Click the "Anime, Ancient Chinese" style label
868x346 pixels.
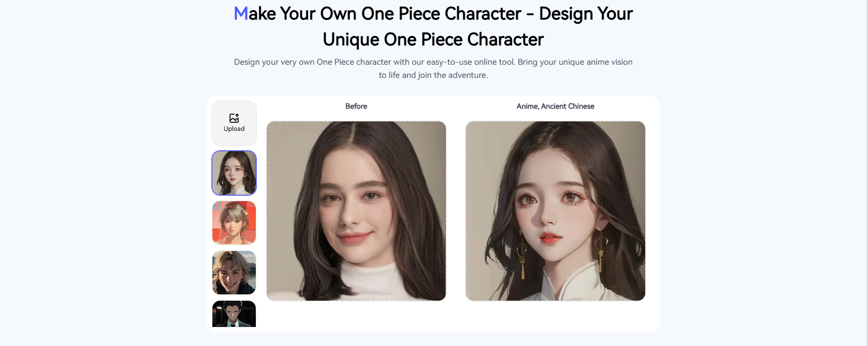click(x=555, y=106)
